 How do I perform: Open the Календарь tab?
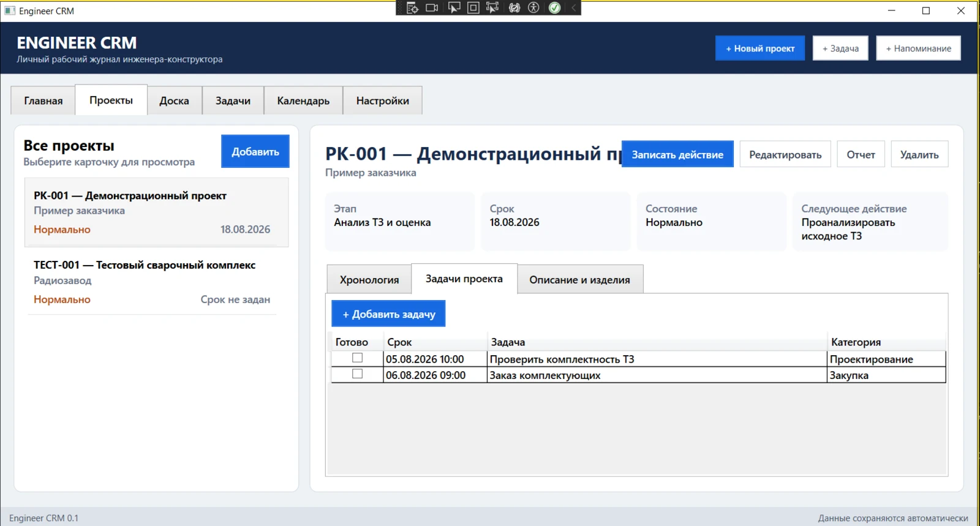tap(303, 100)
